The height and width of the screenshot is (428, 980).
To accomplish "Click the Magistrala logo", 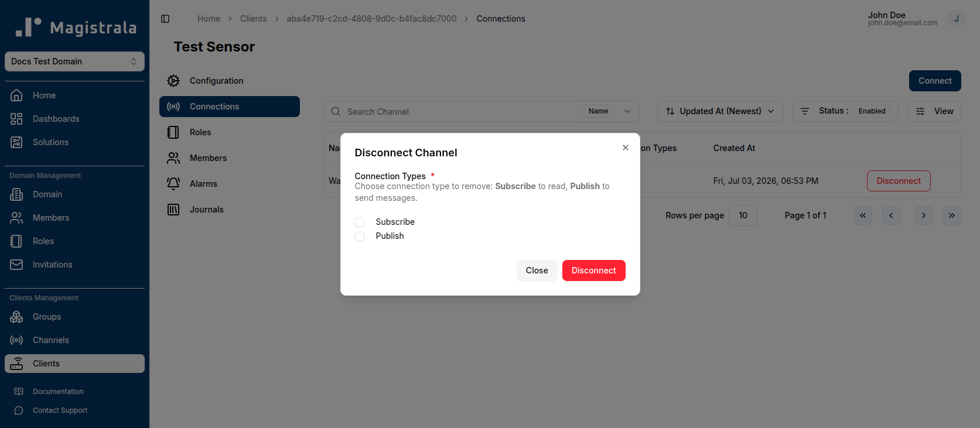I will click(76, 27).
